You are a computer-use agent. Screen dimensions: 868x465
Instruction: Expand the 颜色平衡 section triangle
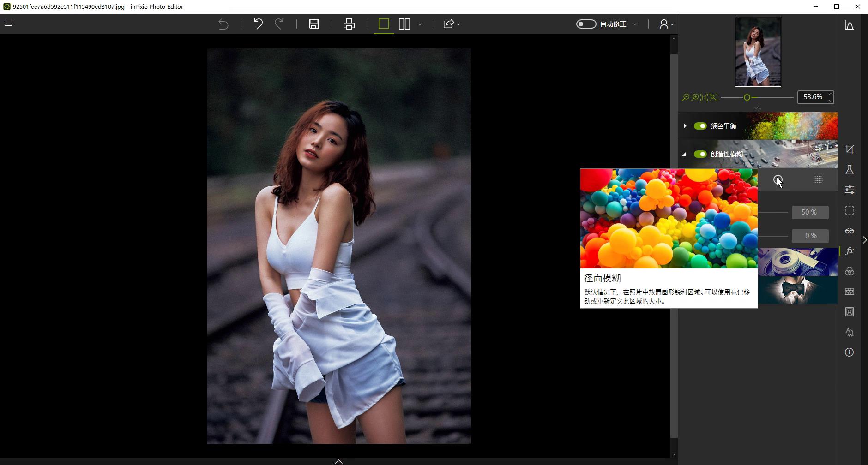(685, 126)
